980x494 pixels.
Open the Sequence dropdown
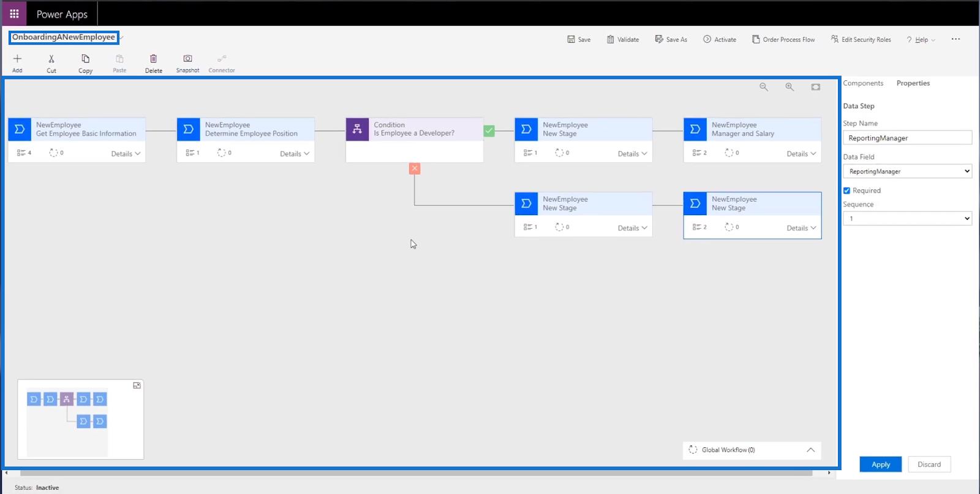[907, 218]
